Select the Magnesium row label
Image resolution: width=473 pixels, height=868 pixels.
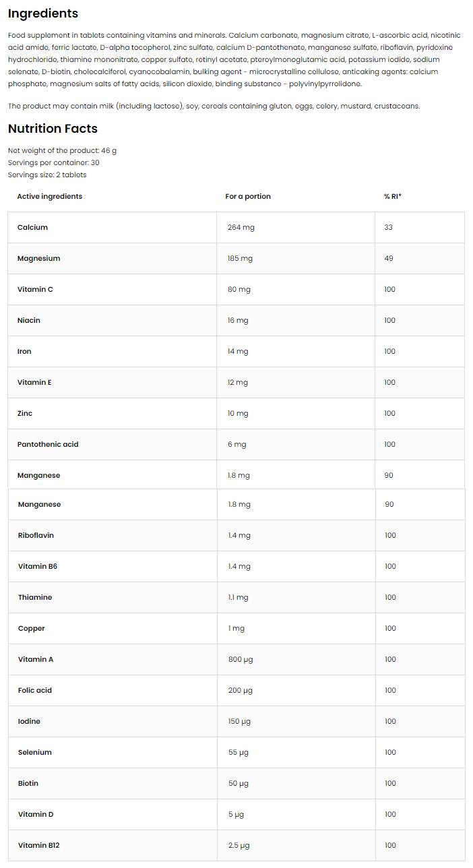pos(38,259)
